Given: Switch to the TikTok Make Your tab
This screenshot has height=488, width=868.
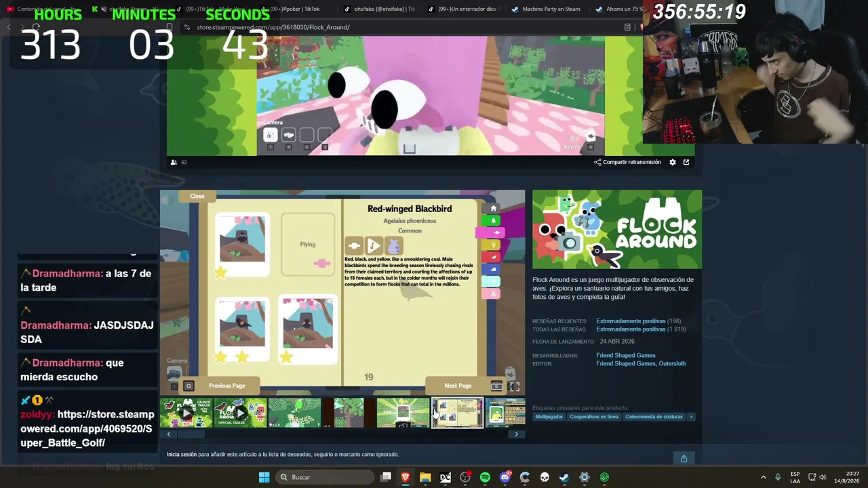Looking at the screenshot, I should (210, 9).
